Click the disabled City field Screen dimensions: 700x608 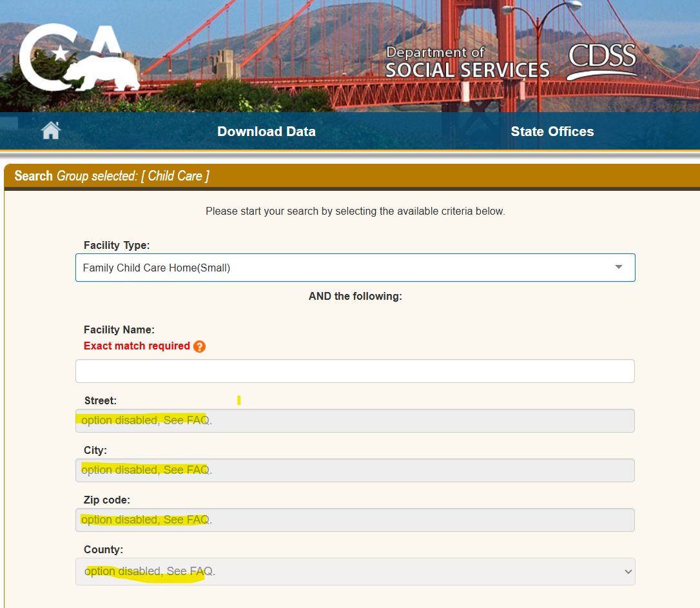(x=355, y=470)
